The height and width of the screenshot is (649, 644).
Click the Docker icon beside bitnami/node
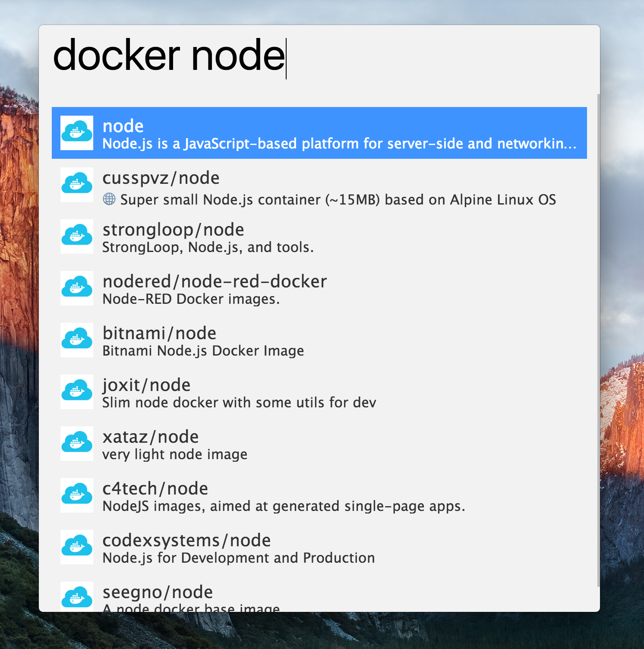coord(77,340)
